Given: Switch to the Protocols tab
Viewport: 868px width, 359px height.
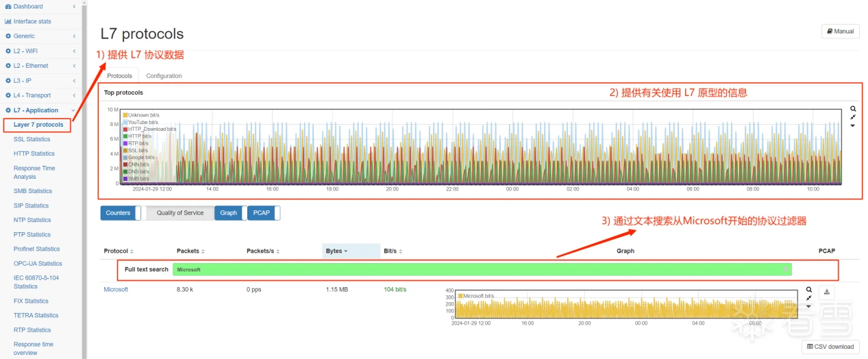Looking at the screenshot, I should 120,76.
